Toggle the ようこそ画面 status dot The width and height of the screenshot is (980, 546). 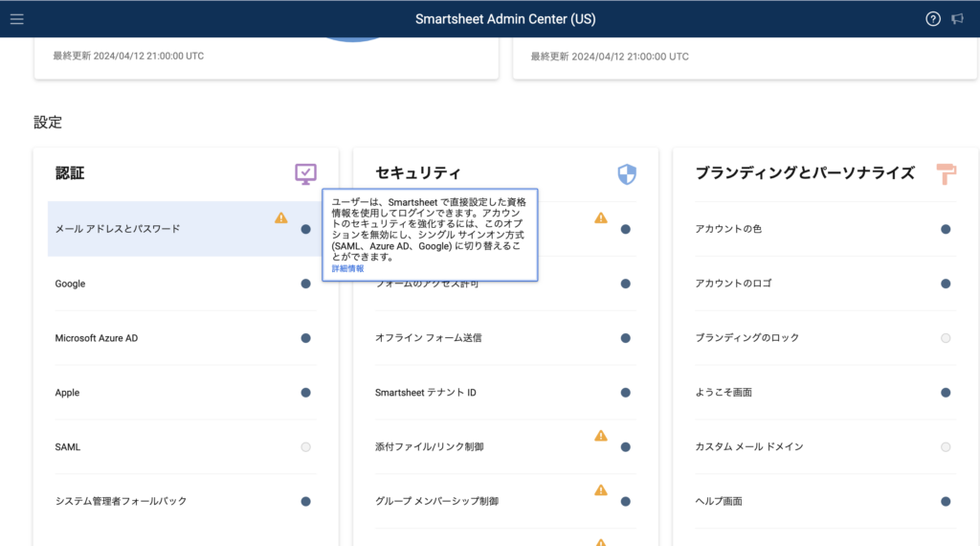click(946, 392)
